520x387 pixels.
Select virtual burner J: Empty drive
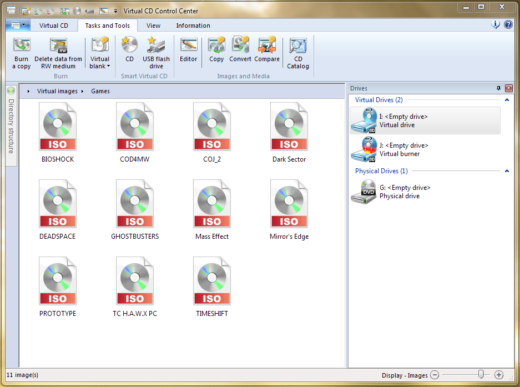tap(425, 149)
